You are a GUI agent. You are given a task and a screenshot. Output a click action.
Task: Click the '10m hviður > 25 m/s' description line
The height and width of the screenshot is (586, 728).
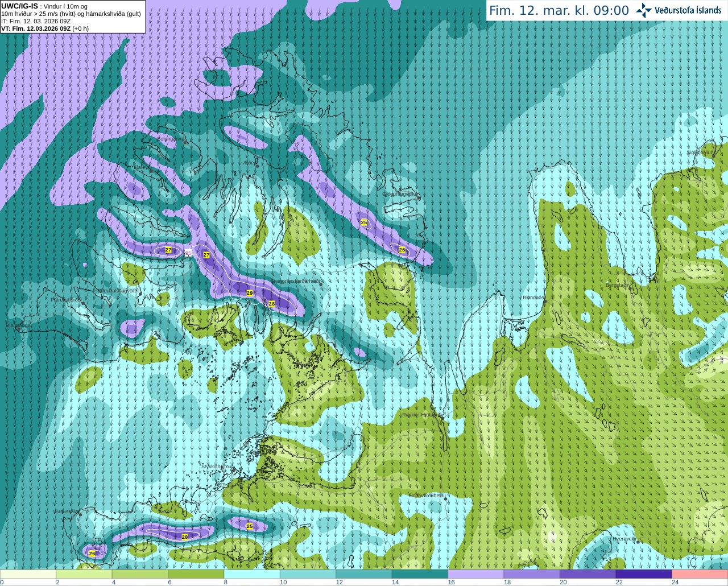point(71,14)
